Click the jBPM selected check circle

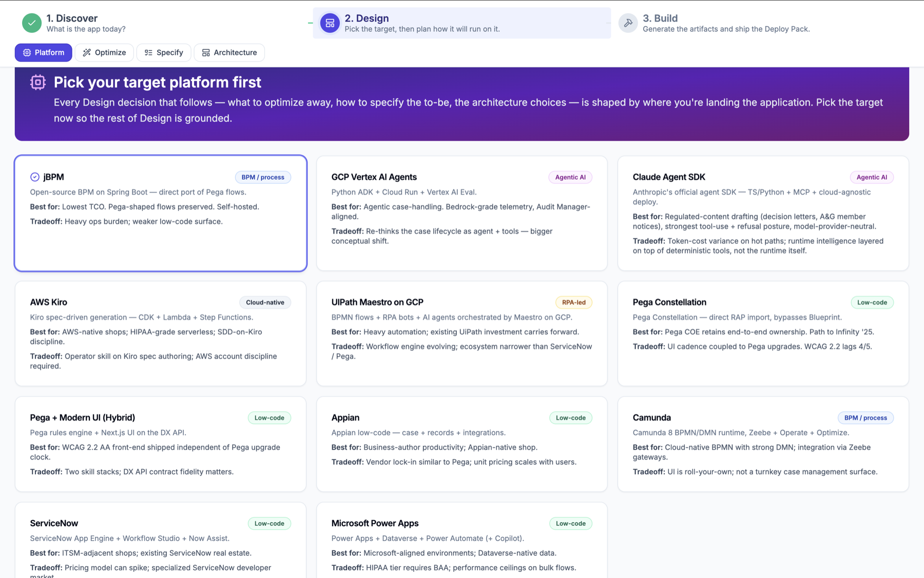pos(34,177)
